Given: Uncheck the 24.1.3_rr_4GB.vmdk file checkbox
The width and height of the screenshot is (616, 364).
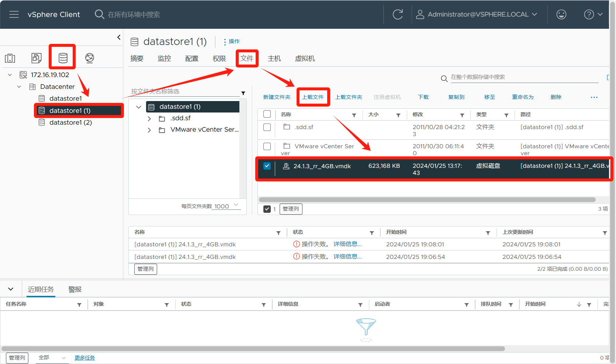Looking at the screenshot, I should (267, 166).
